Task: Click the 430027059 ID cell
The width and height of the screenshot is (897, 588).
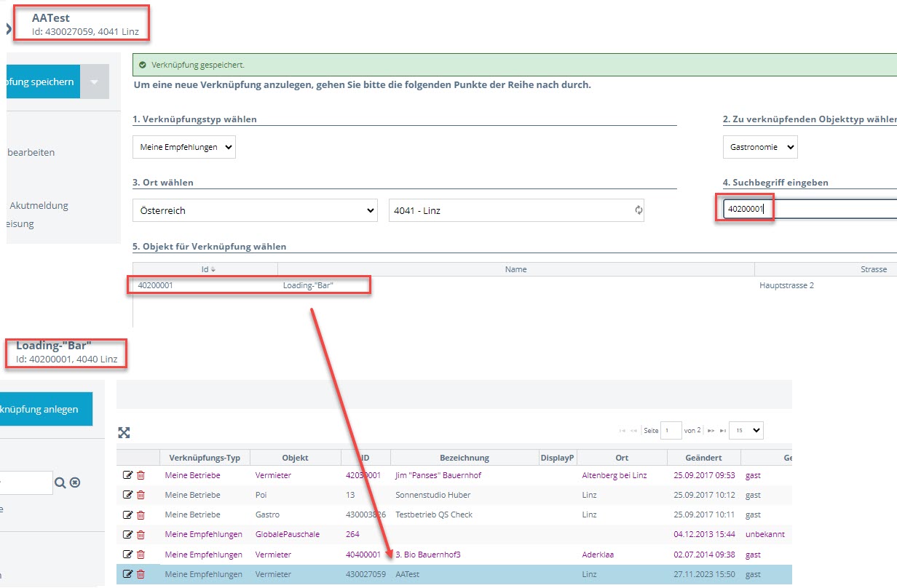Action: click(365, 574)
